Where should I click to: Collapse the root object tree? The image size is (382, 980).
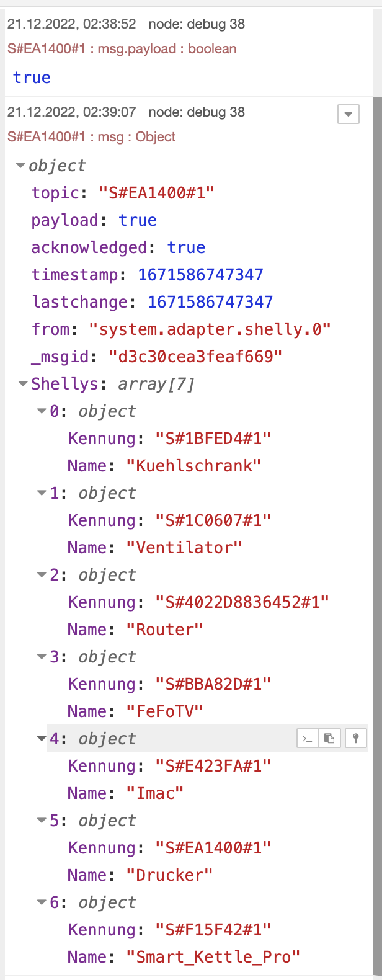tap(20, 166)
